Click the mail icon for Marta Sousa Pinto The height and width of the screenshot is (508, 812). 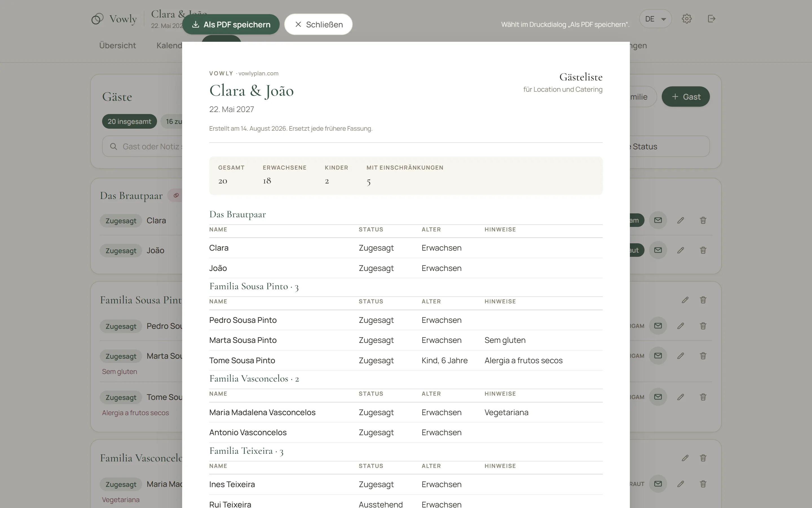[658, 356]
